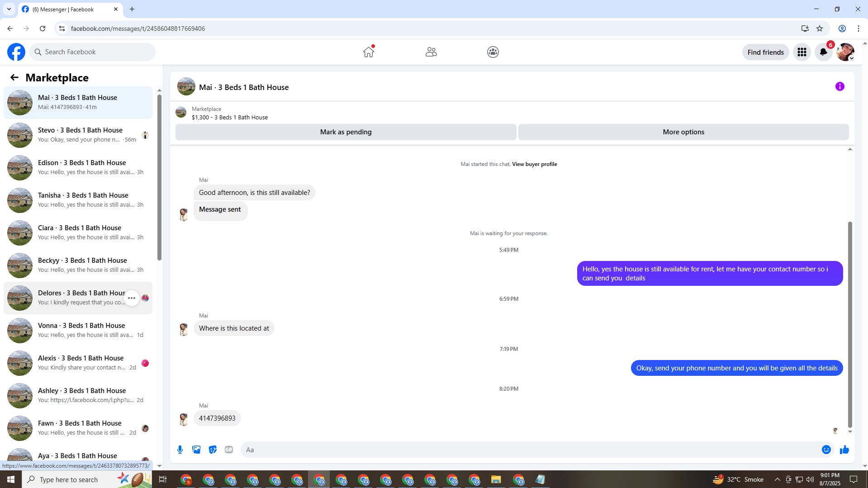868x488 pixels.
Task: Click Mai's avatar in chat header
Action: pos(186,87)
